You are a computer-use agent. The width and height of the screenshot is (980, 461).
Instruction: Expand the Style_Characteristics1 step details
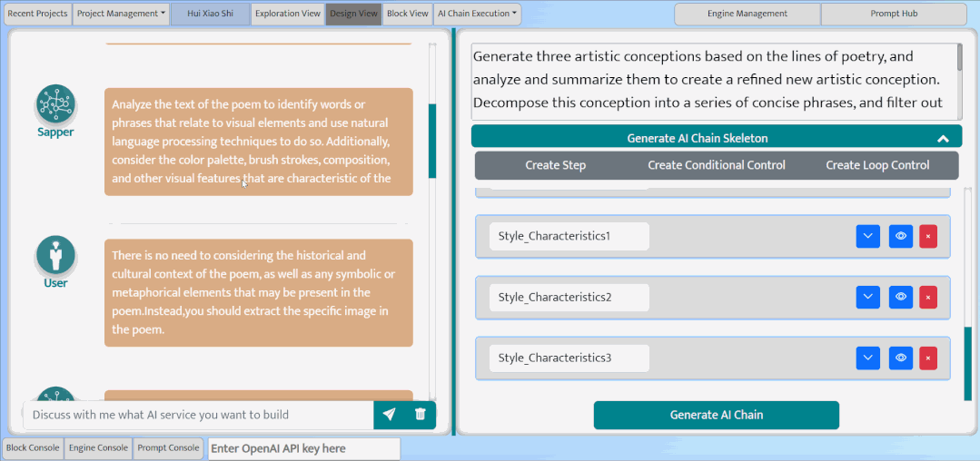[x=868, y=237]
